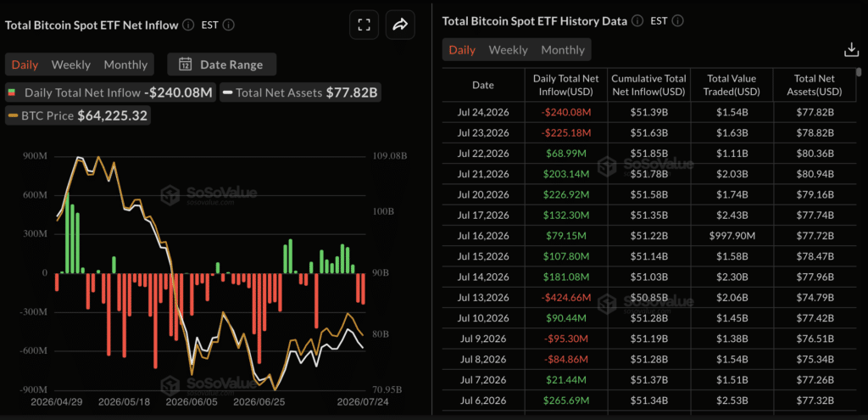Switch history table to Monthly
This screenshot has width=868, height=420.
coord(563,50)
